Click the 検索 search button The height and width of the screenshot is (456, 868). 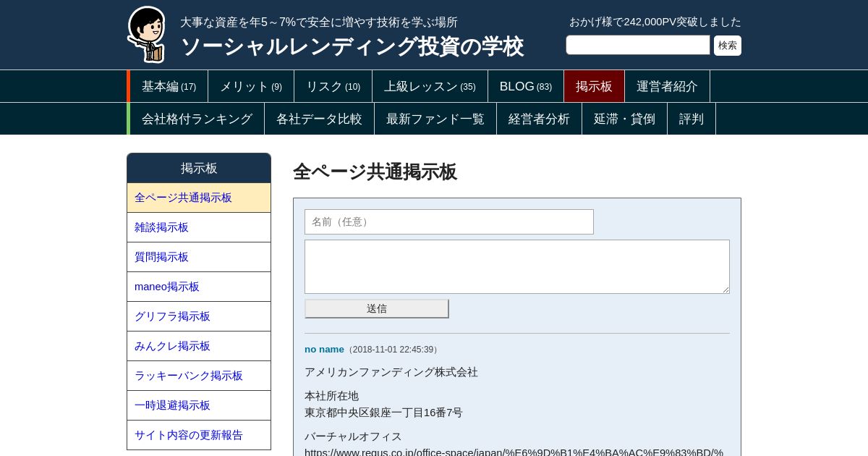point(728,46)
